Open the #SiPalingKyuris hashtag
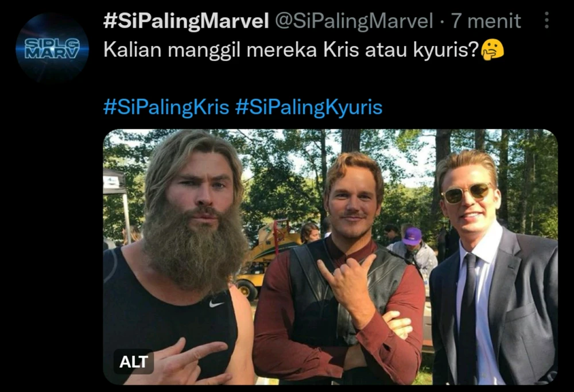Viewport: 574px width, 392px height. (x=309, y=107)
